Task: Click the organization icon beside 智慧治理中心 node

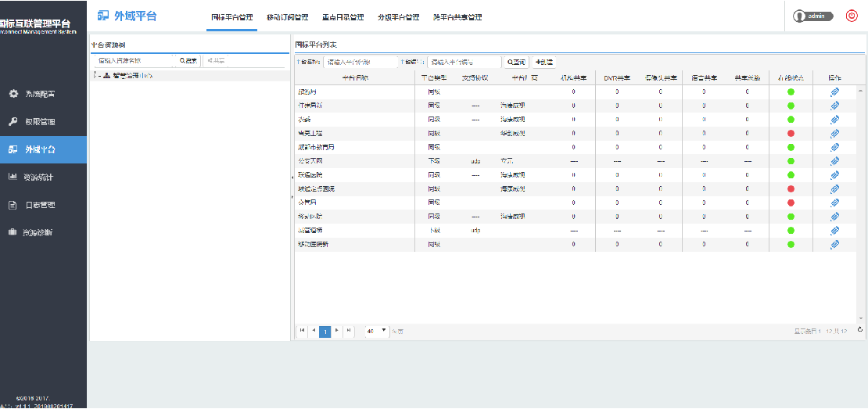Action: tap(107, 75)
